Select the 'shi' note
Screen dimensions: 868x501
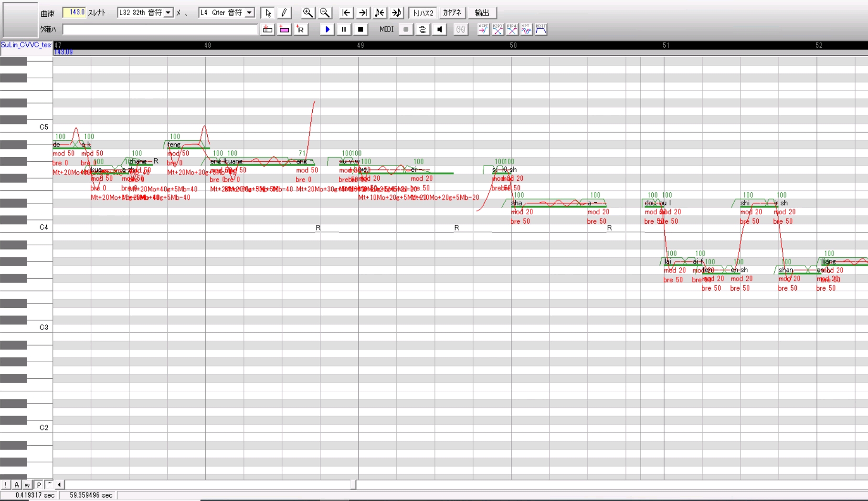click(x=757, y=203)
